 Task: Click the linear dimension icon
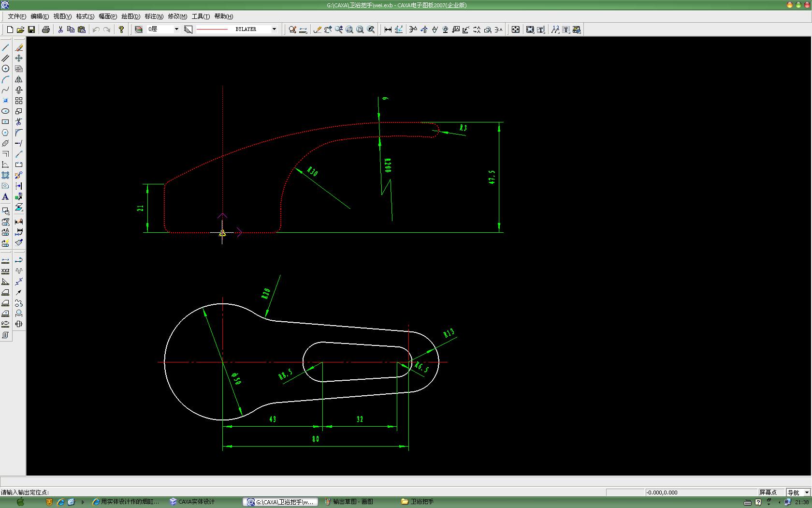(x=388, y=30)
